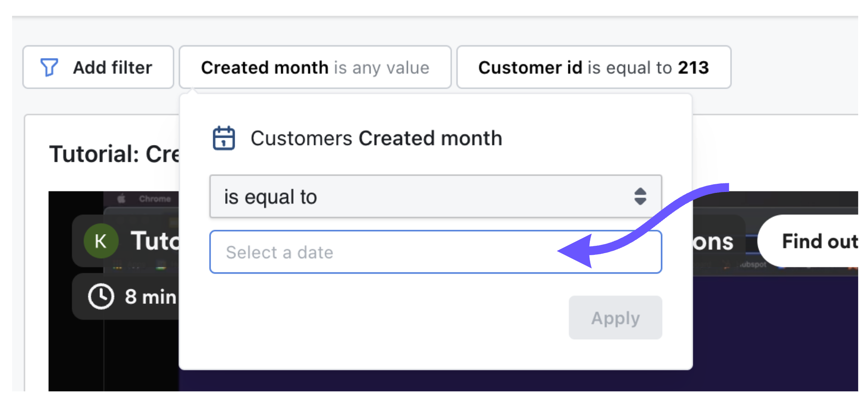
Task: Open the Created month filter chip
Action: coord(315,67)
